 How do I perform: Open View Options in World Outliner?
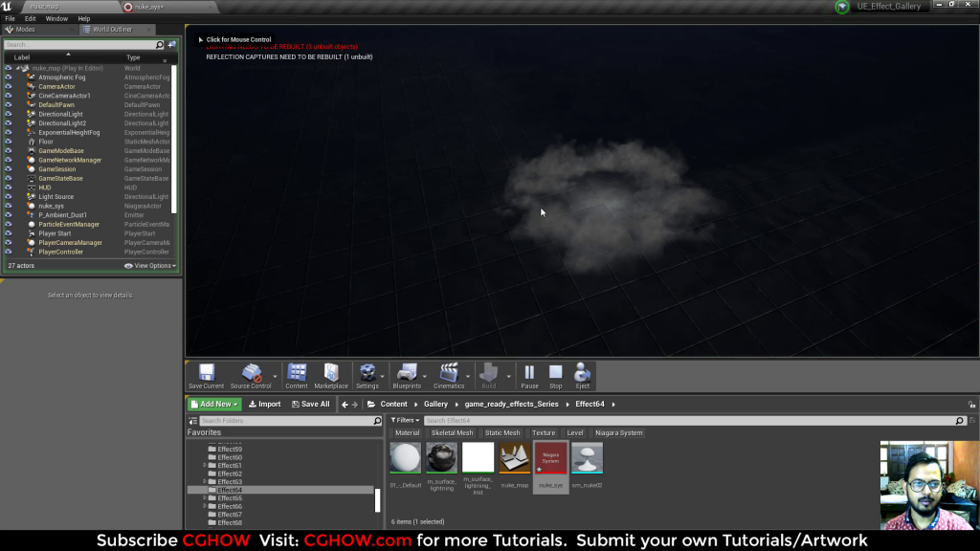pos(153,265)
